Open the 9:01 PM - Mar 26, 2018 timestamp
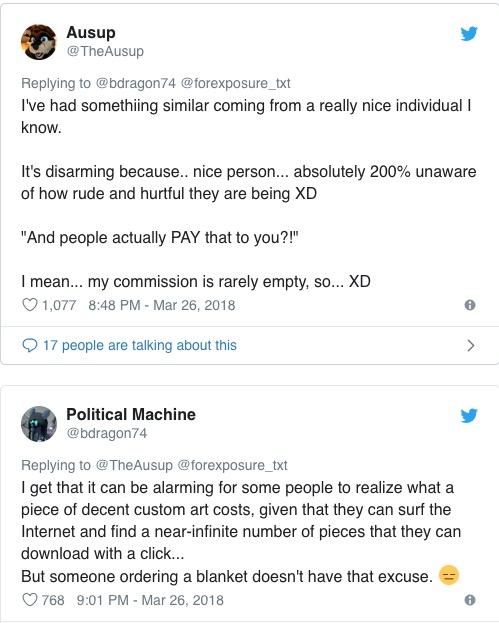 point(150,600)
